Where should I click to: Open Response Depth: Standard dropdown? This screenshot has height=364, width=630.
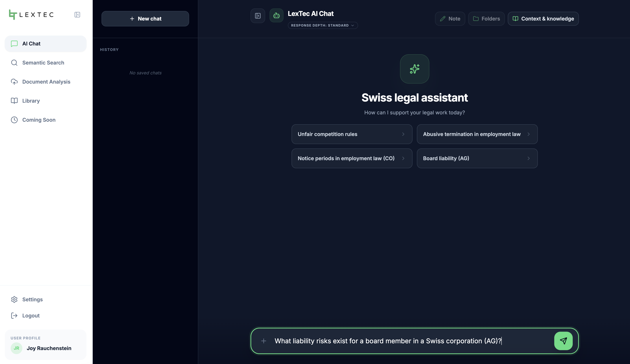click(x=323, y=25)
